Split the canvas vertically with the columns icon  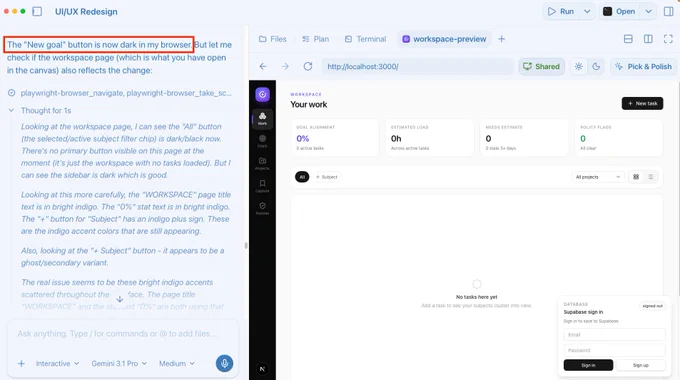pos(648,39)
